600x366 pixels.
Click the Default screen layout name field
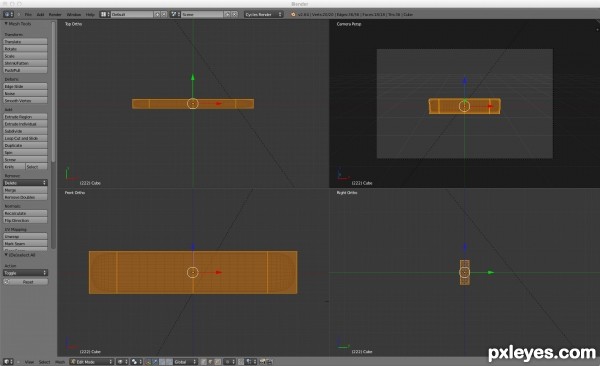tap(132, 14)
